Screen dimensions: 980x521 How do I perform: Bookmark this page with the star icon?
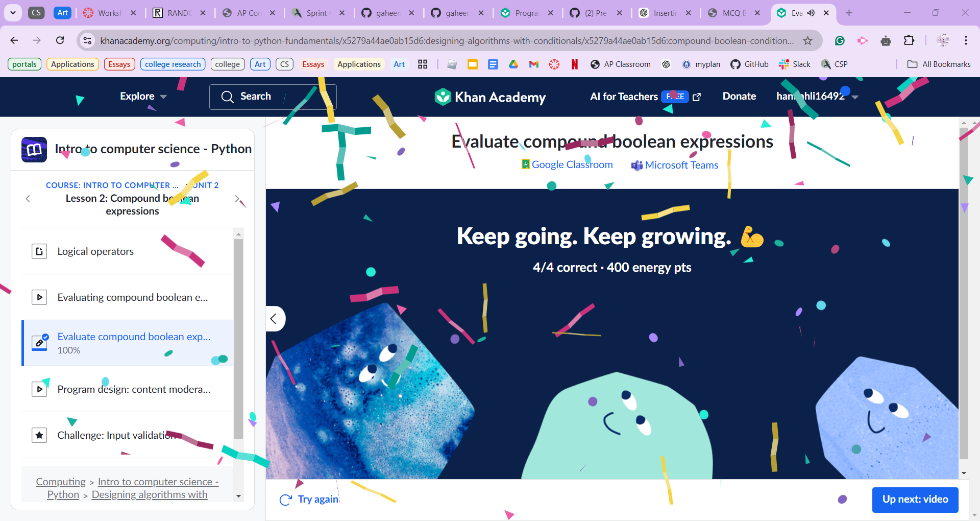[x=807, y=40]
